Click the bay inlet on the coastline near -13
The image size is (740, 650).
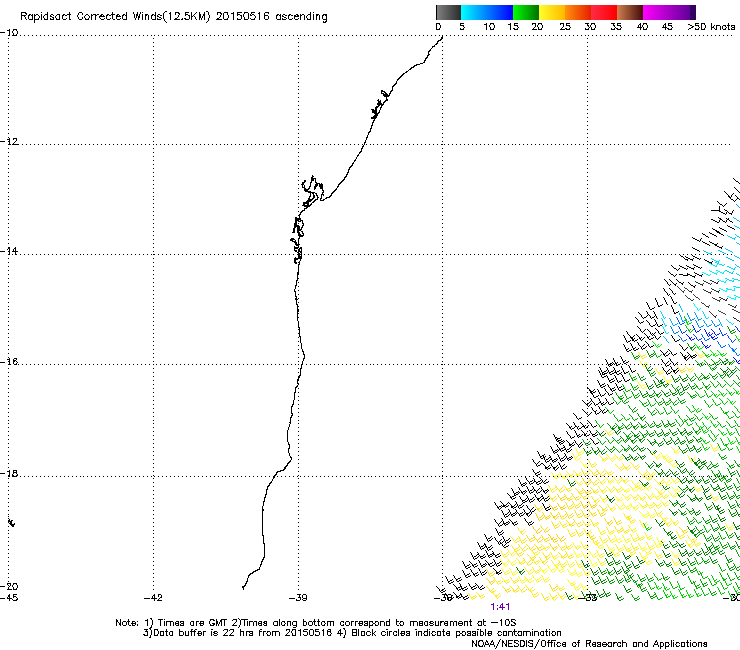[x=312, y=192]
